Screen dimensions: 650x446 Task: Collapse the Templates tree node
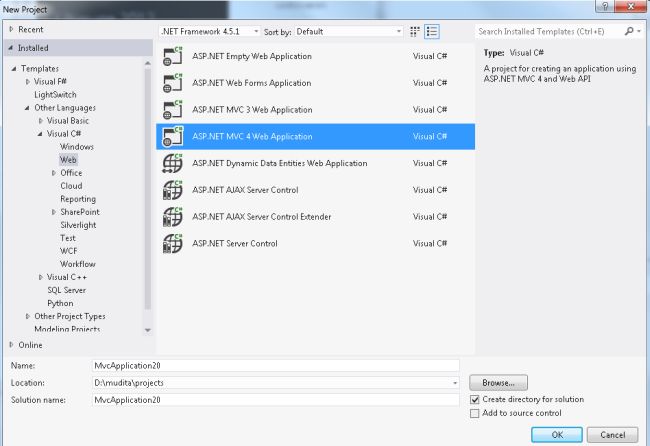click(14, 68)
